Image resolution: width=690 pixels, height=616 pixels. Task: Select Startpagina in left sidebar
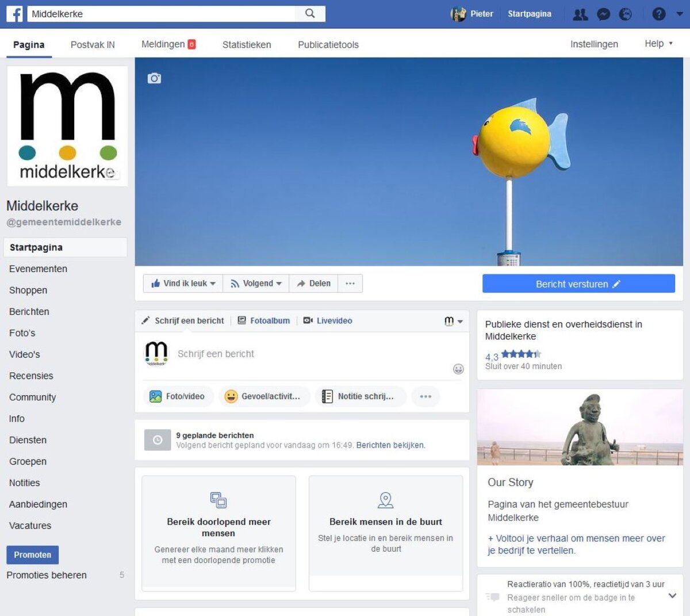pos(66,247)
